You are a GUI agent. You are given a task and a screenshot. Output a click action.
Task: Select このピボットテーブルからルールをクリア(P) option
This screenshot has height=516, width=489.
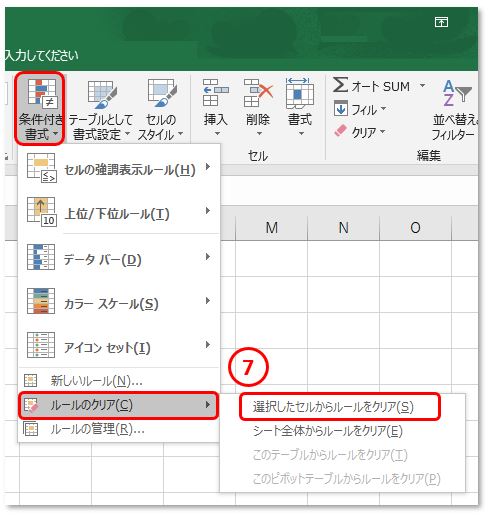(x=342, y=478)
